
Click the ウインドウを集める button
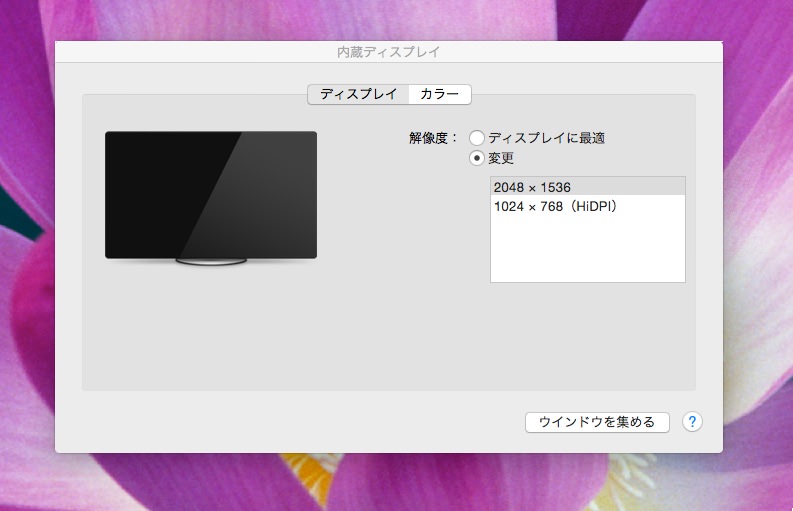click(x=597, y=422)
